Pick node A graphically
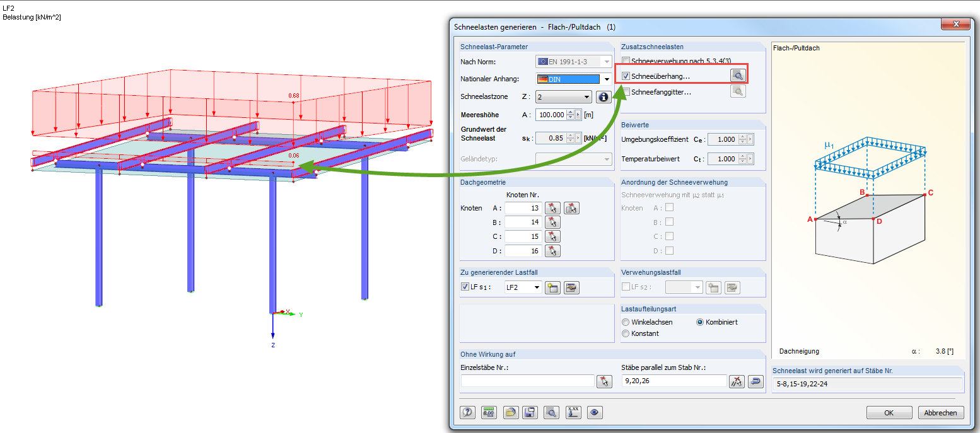Image resolution: width=980 pixels, height=433 pixels. point(552,208)
